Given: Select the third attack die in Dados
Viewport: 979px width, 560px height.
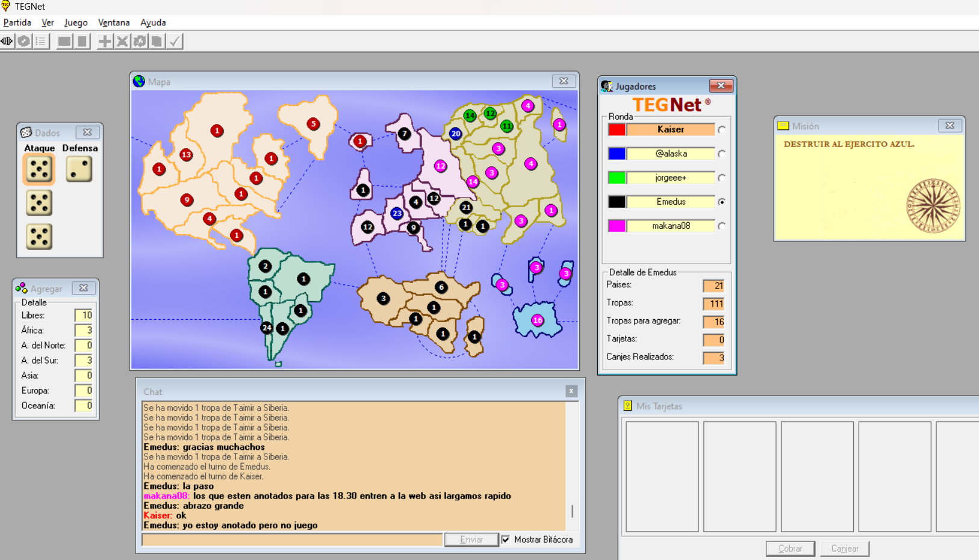Looking at the screenshot, I should coord(39,237).
